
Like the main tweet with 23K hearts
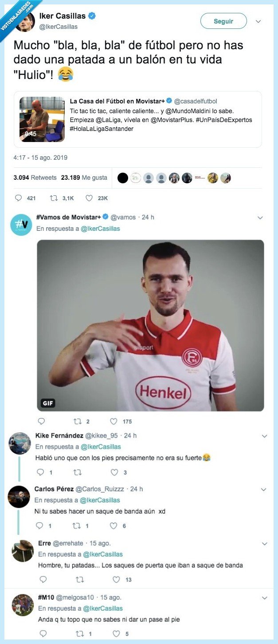click(89, 198)
